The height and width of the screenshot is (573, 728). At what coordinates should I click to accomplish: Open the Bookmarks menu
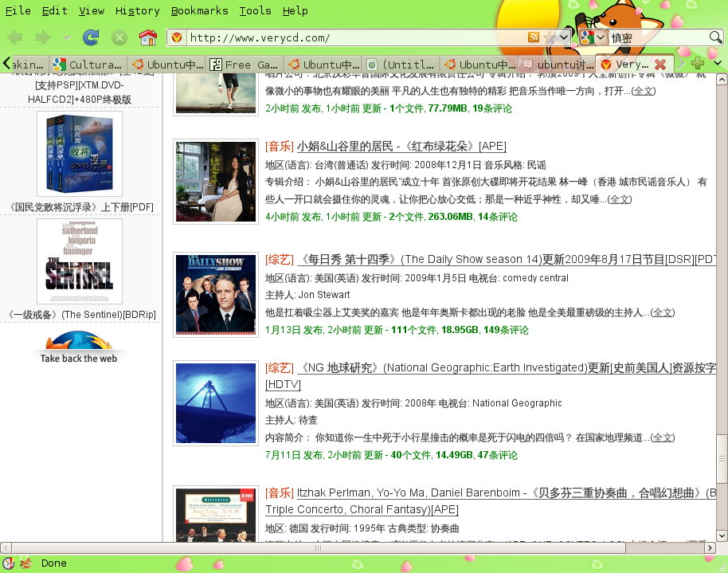(x=200, y=10)
